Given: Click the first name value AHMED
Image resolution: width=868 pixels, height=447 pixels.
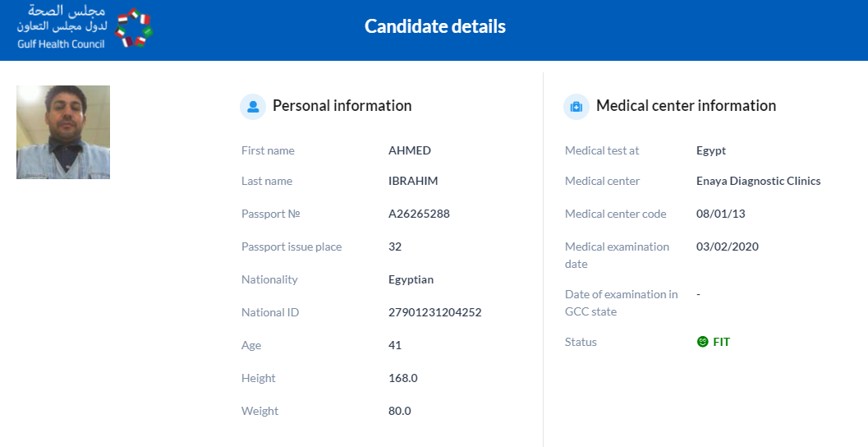Looking at the screenshot, I should point(410,150).
